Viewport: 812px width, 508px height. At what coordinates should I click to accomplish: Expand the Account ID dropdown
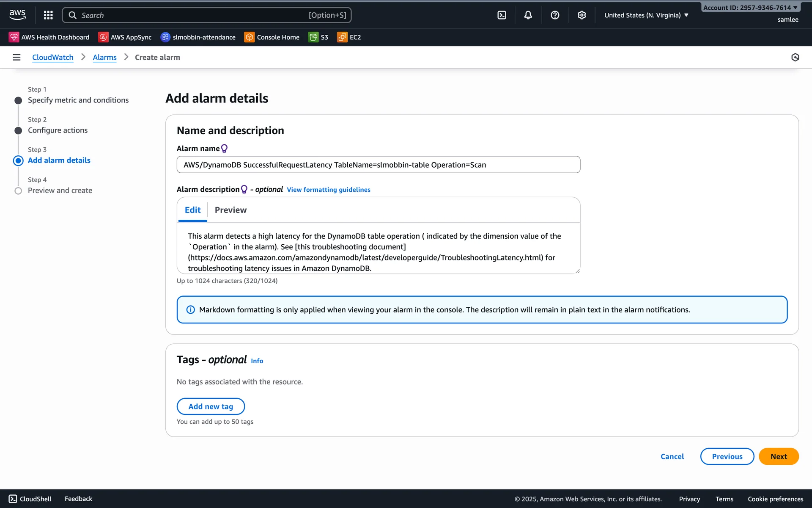[750, 8]
